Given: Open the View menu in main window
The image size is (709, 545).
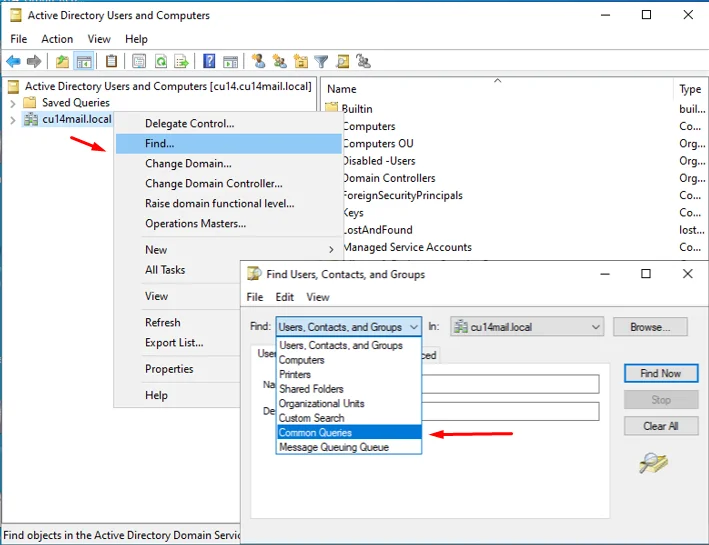Looking at the screenshot, I should click(x=99, y=39).
